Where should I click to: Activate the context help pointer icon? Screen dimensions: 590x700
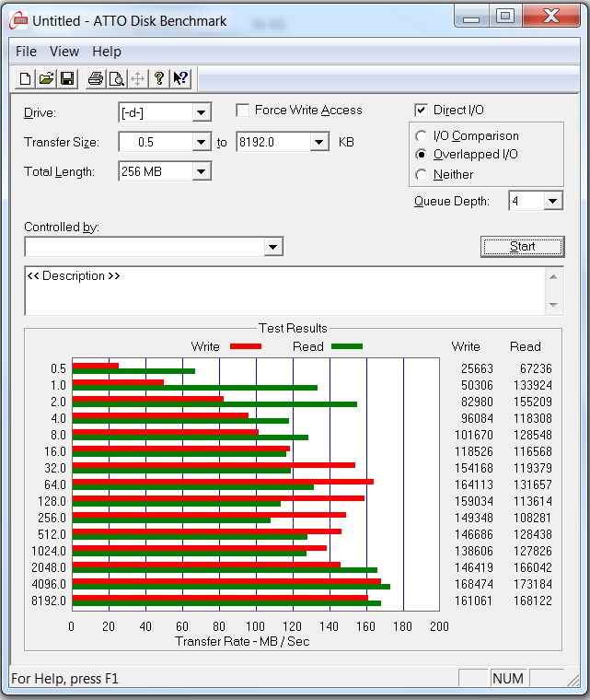pyautogui.click(x=180, y=79)
